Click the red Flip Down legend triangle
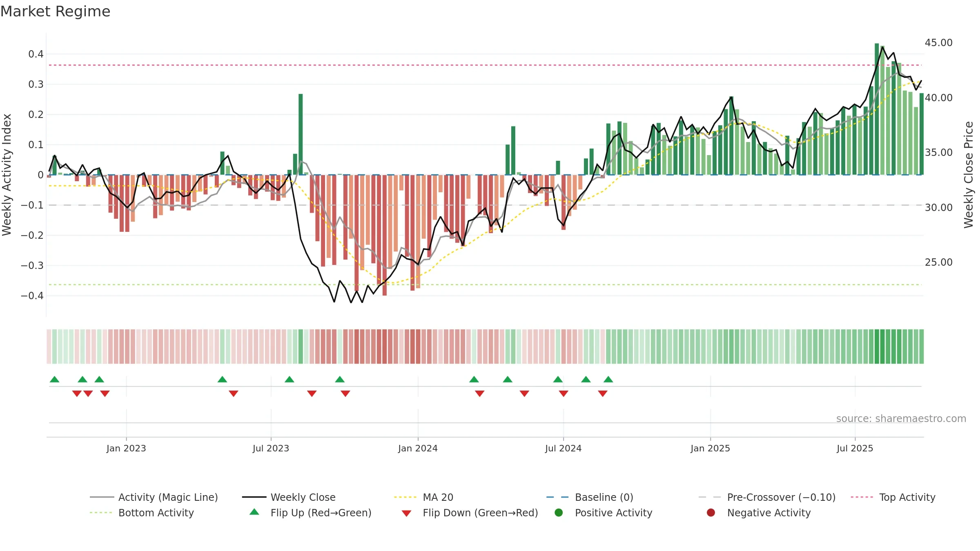 click(x=406, y=513)
